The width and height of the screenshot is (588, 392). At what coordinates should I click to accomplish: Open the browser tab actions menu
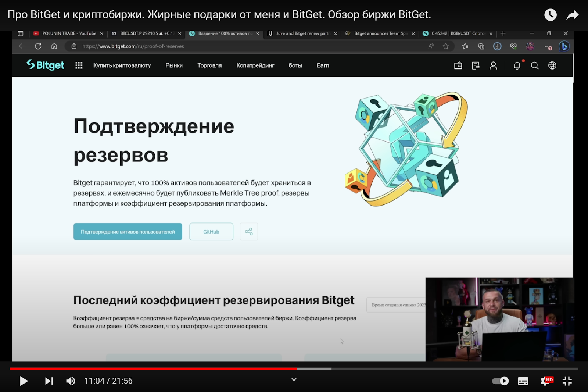click(21, 33)
